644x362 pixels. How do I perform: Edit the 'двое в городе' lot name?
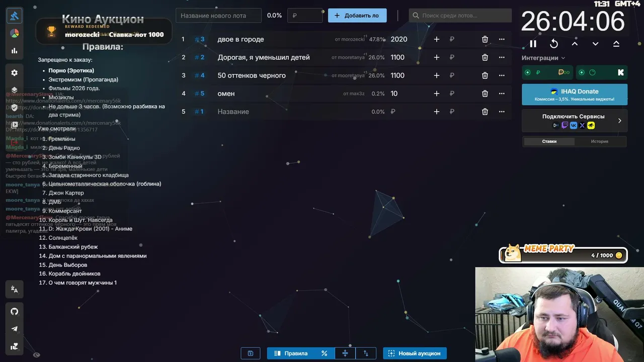point(240,39)
